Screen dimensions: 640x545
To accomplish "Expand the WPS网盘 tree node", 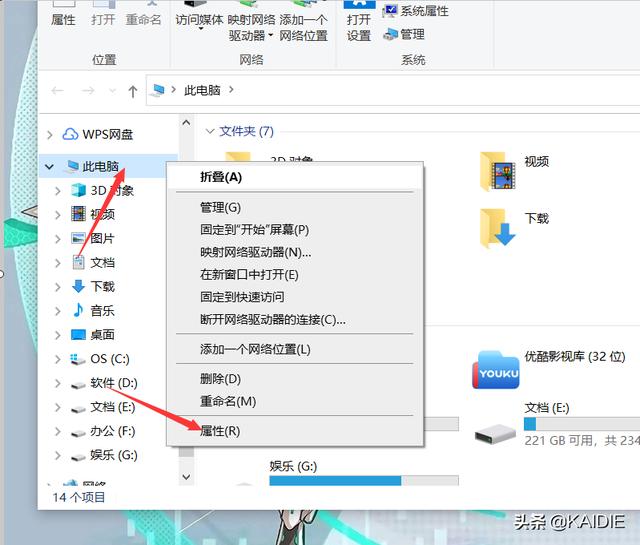I will pos(50,134).
